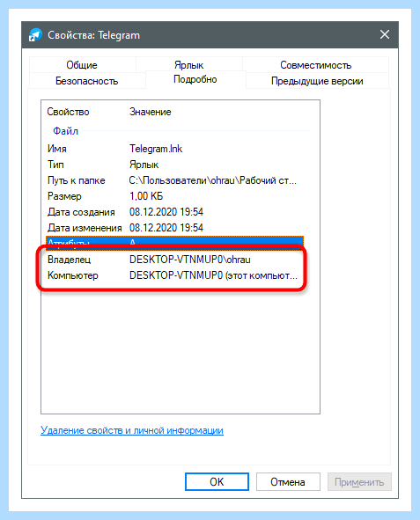Select the Владелец property row
Image resolution: width=420 pixels, height=520 pixels.
pyautogui.click(x=174, y=260)
